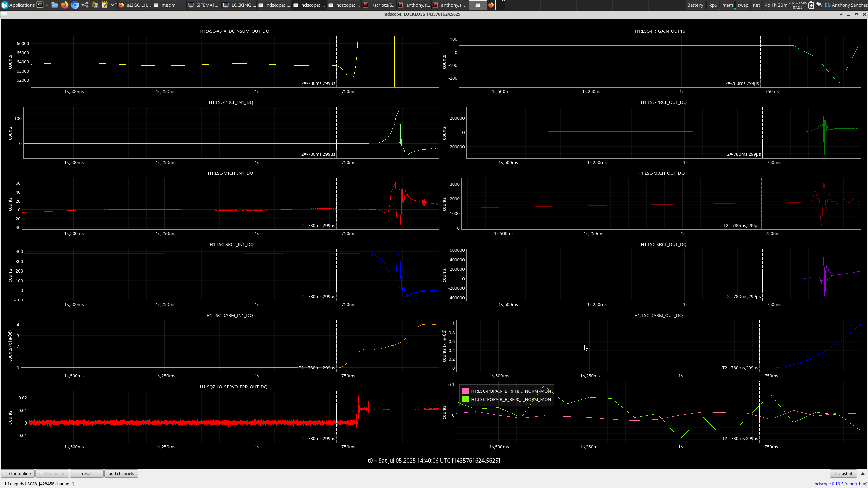Expand dropdown arrow next to notes launcher
Image resolution: width=868 pixels, height=488 pixels.
(112, 5)
